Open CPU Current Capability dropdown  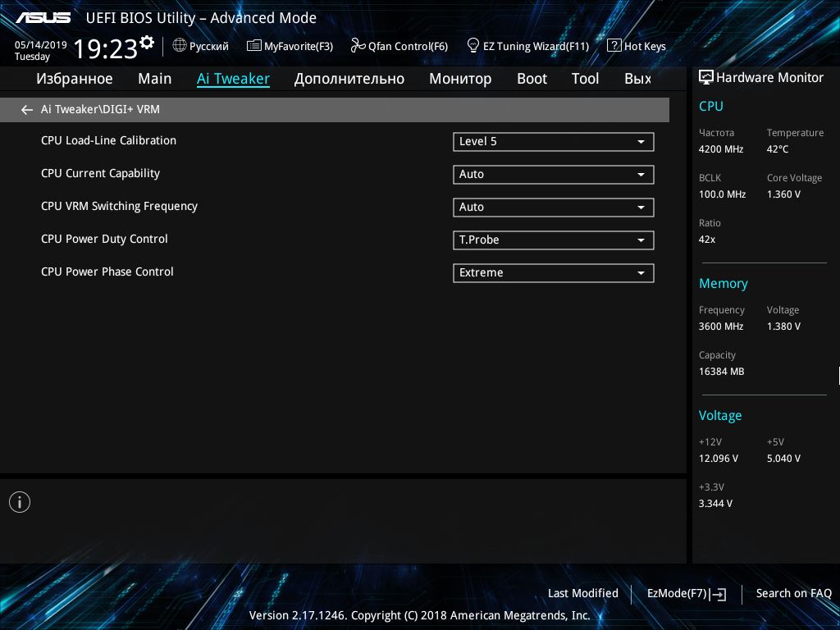(554, 175)
